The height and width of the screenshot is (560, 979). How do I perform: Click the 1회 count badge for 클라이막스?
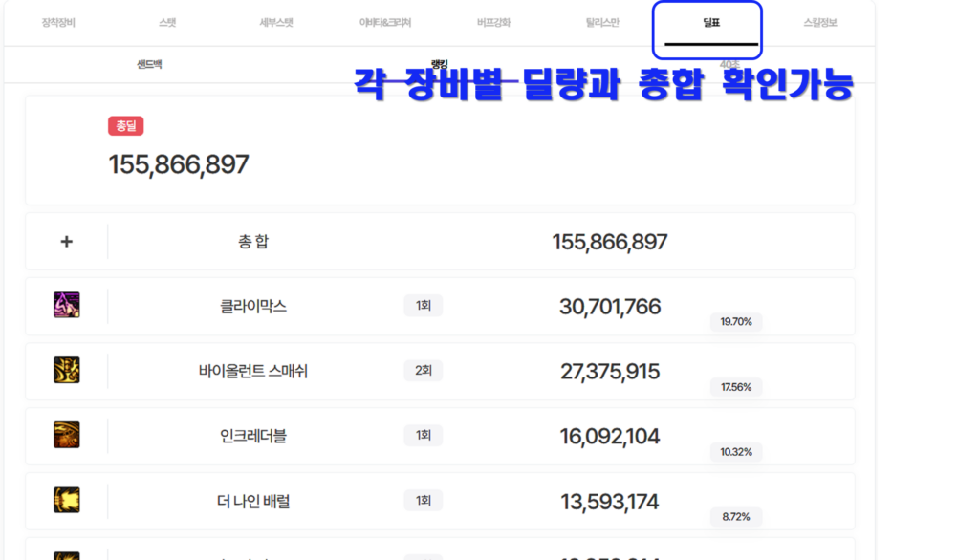tap(424, 305)
